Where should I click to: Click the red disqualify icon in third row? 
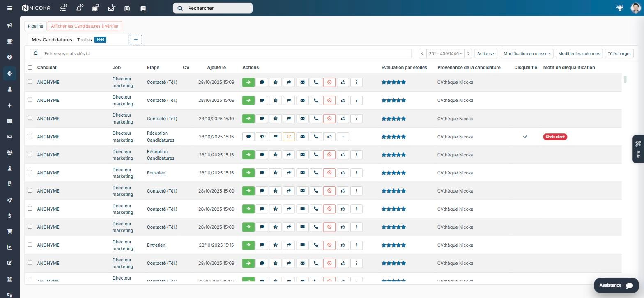point(329,119)
